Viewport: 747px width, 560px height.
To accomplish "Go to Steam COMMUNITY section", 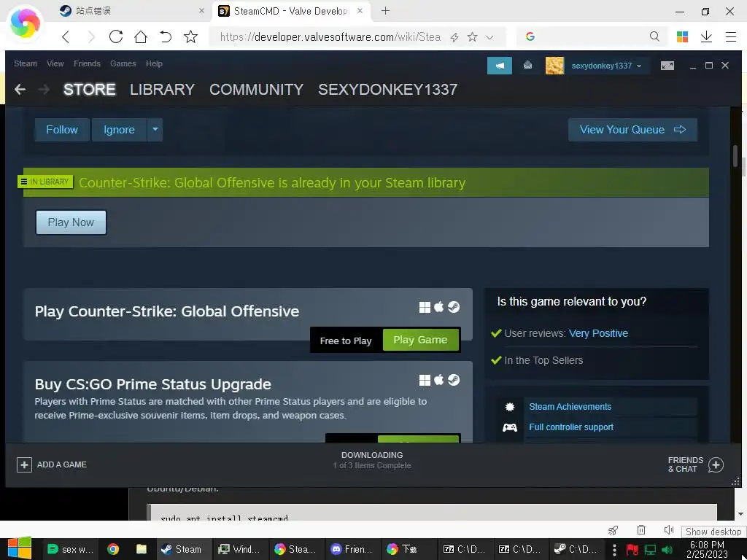I will tap(256, 89).
